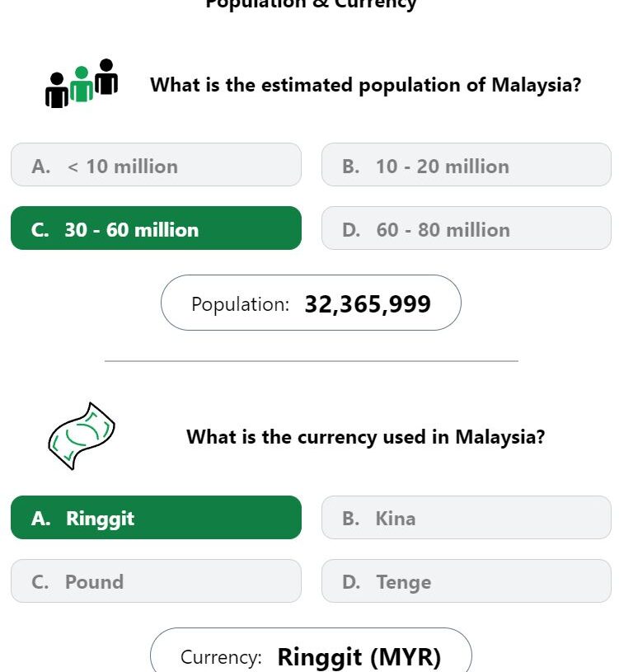
Task: Click the green person figure in population icon
Action: [x=82, y=84]
